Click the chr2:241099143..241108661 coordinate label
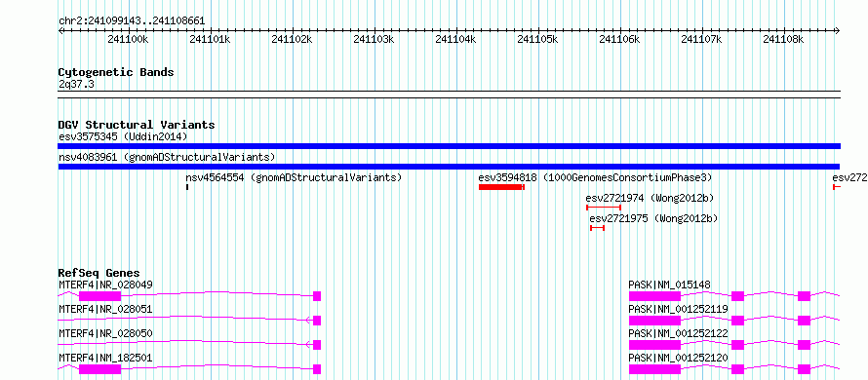The image size is (868, 380). 132,21
